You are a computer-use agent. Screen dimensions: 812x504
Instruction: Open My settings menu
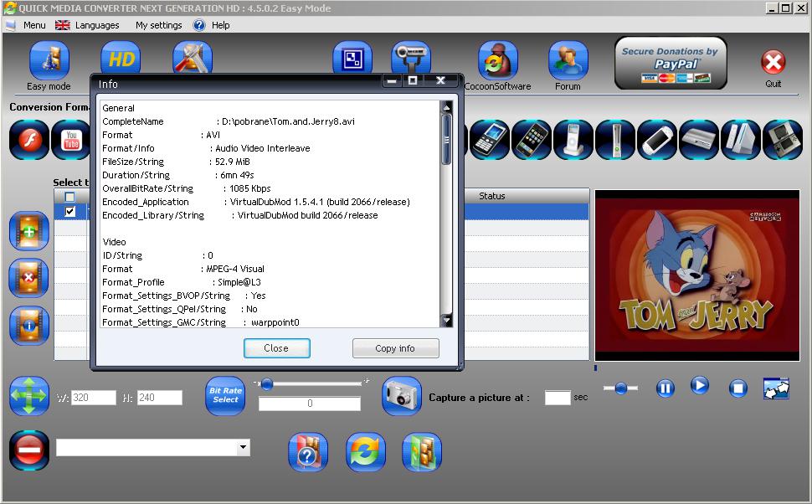point(158,25)
